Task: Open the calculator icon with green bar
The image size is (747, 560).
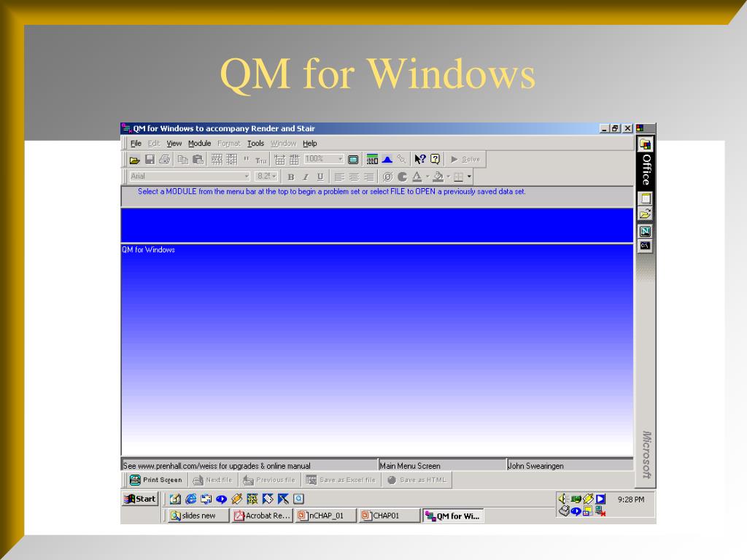Action: click(x=372, y=159)
